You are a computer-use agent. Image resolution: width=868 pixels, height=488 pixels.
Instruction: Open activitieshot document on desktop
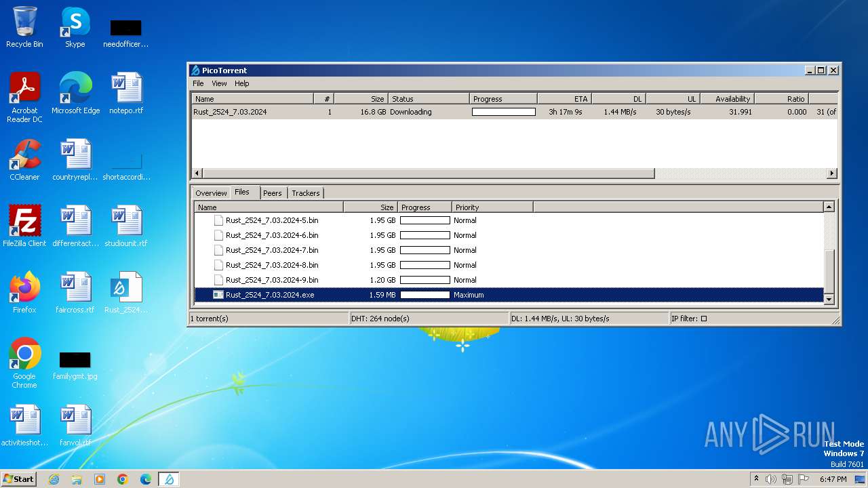point(24,426)
